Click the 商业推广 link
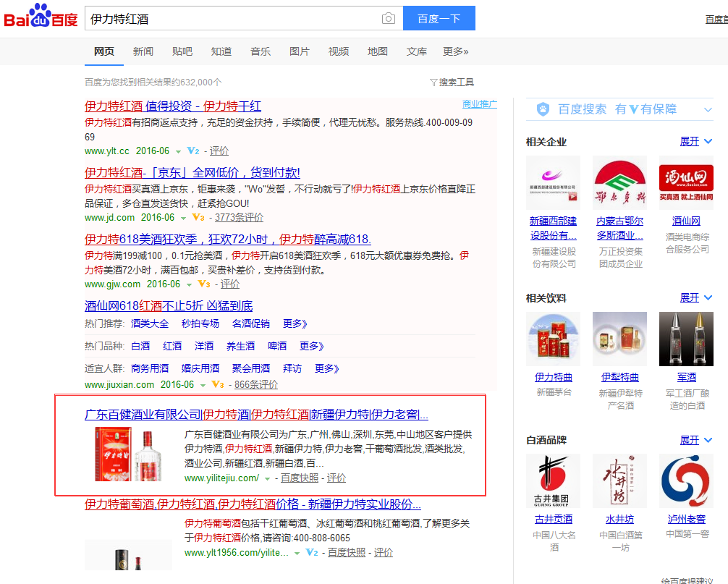 pos(480,104)
